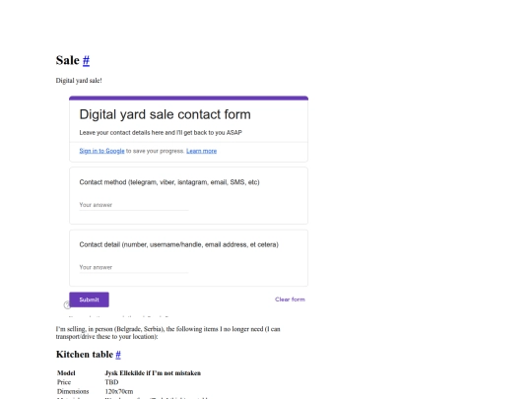Focus the Contact detail answer field

(x=134, y=267)
